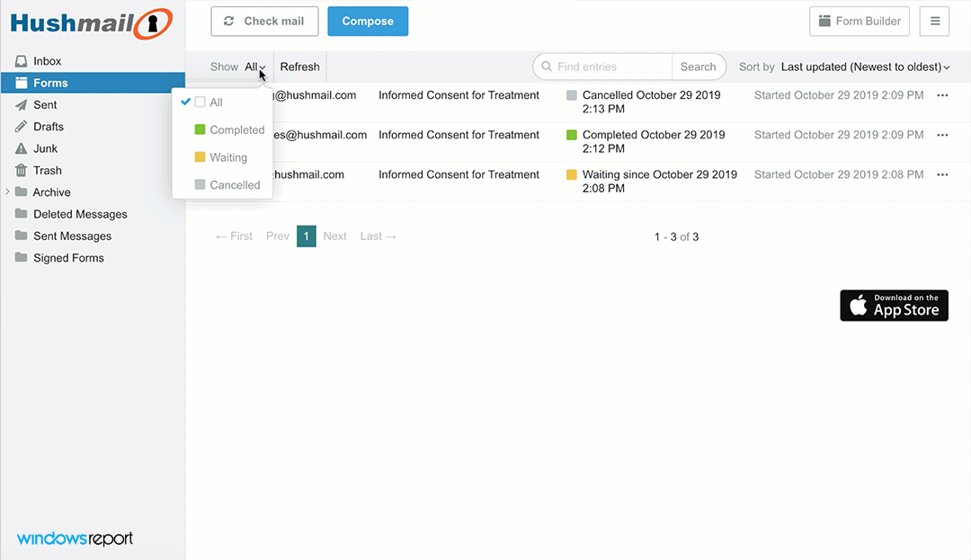The height and width of the screenshot is (560, 971).
Task: Click the Trash can icon
Action: 21,170
